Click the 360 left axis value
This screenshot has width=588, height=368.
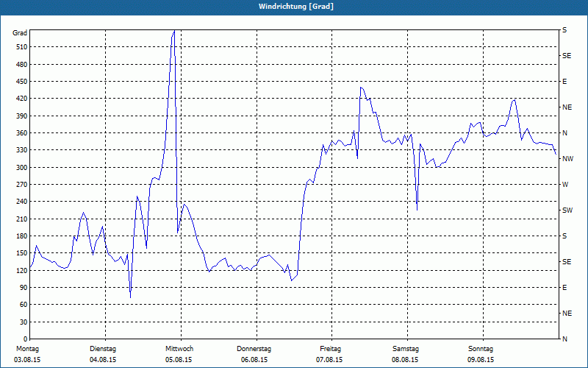click(x=23, y=133)
